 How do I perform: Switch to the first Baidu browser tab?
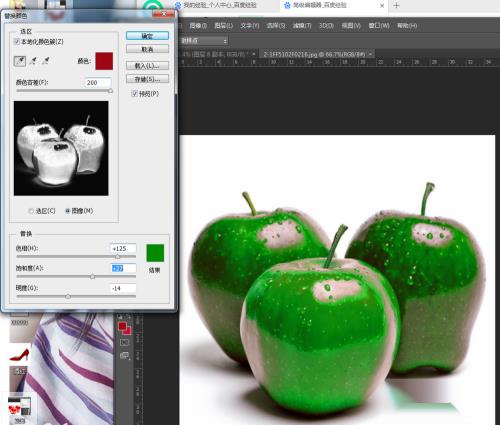pyautogui.click(x=220, y=5)
